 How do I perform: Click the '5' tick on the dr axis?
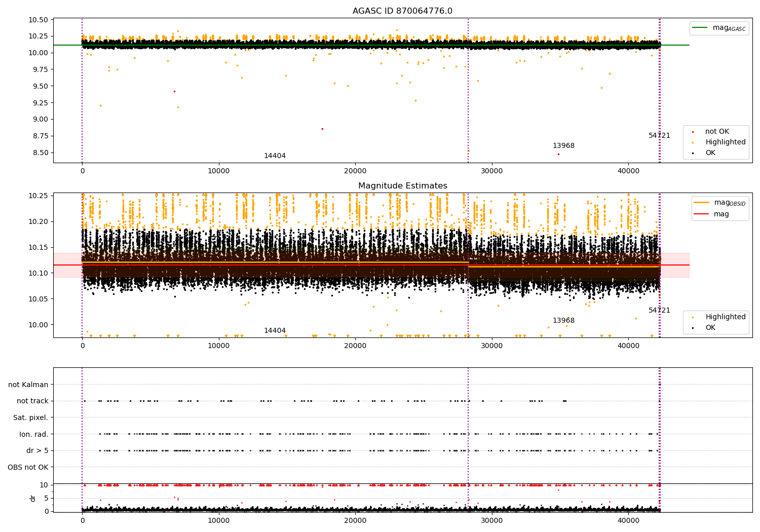tap(47, 498)
